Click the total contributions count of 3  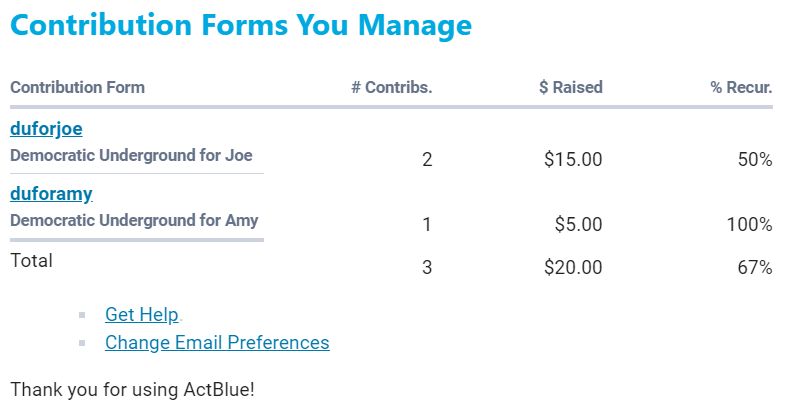click(x=427, y=267)
